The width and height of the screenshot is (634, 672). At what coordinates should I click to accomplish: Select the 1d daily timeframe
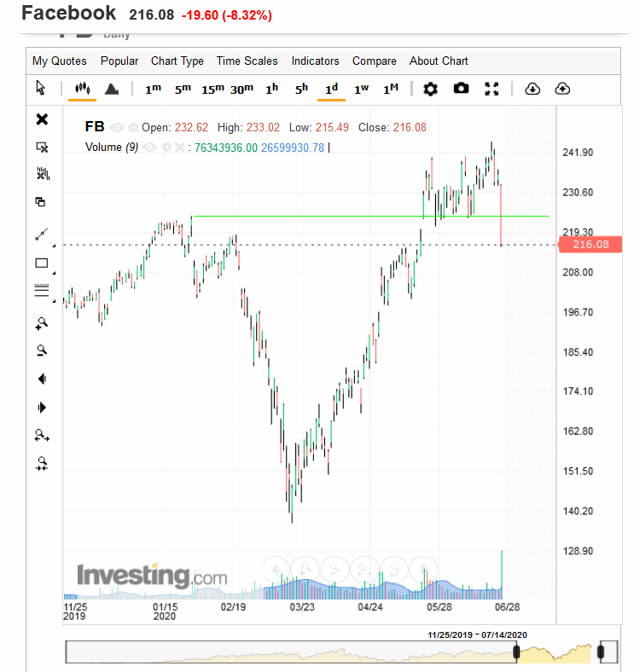pos(331,90)
